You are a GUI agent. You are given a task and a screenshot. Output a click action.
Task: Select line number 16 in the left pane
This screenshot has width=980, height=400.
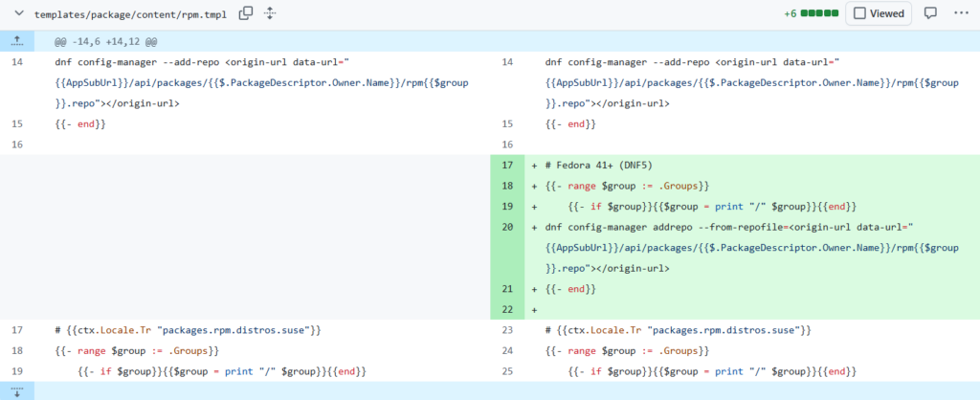pos(17,144)
